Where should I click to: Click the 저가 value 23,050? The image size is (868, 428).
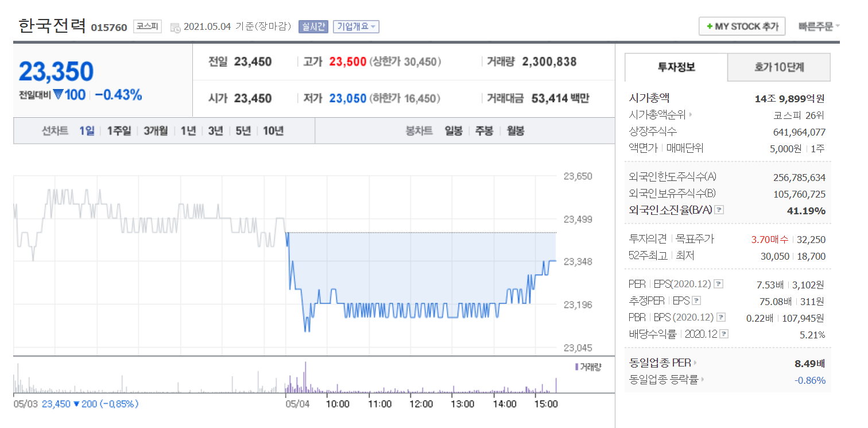(x=348, y=98)
